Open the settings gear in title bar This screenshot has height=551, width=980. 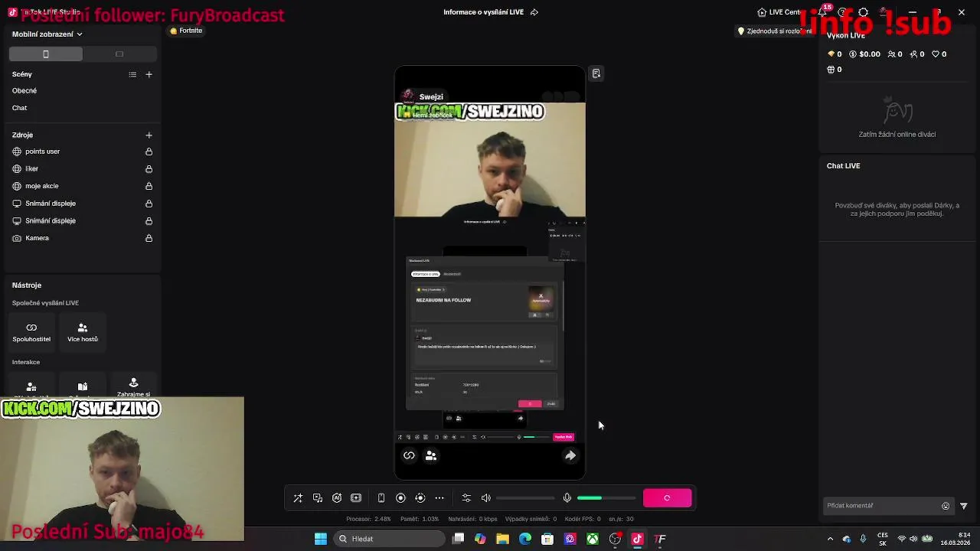pos(864,12)
